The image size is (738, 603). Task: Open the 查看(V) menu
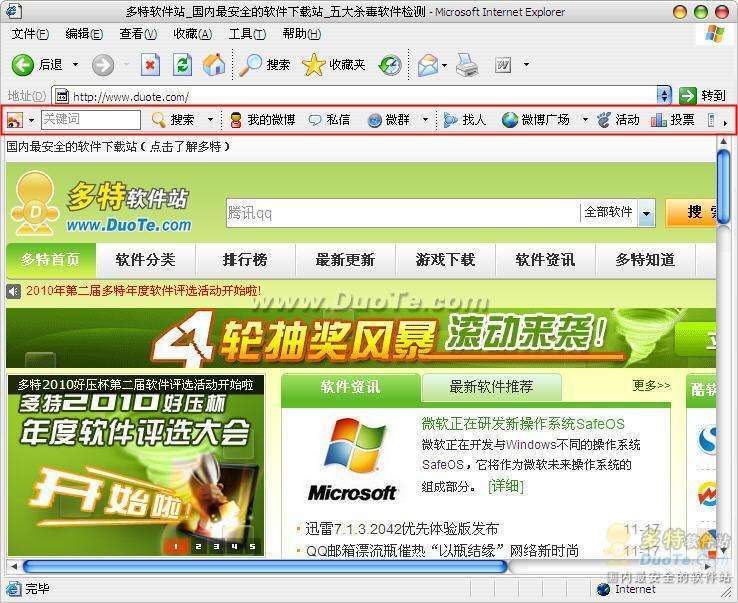click(138, 34)
